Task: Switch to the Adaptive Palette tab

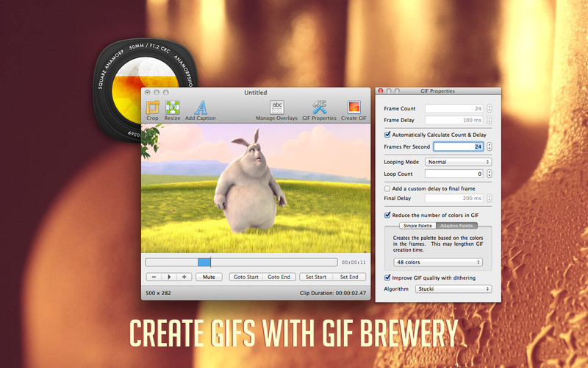Action: click(456, 226)
